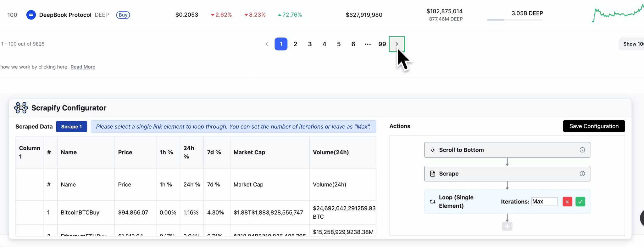This screenshot has width=644, height=247.
Task: Click the 3.05B DEEP supply text
Action: click(527, 13)
